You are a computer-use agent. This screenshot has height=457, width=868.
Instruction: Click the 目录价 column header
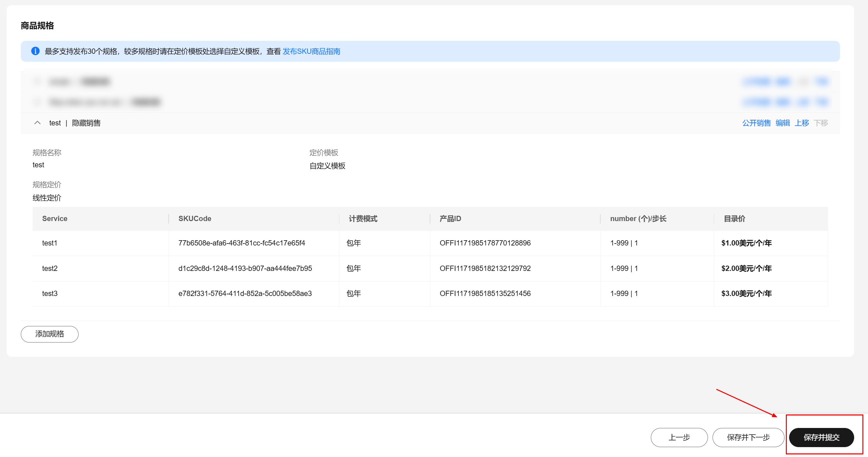[x=734, y=218]
